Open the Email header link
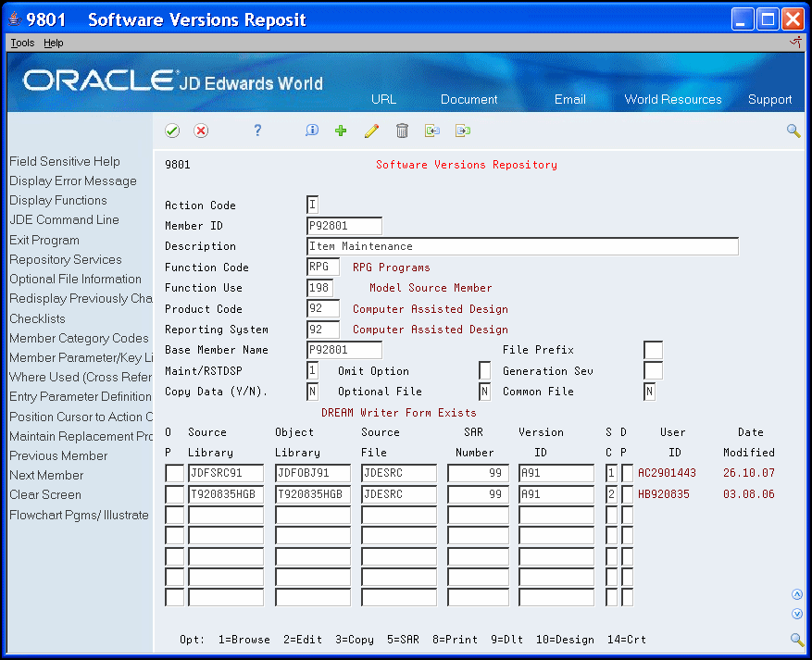The height and width of the screenshot is (660, 812). click(x=569, y=99)
